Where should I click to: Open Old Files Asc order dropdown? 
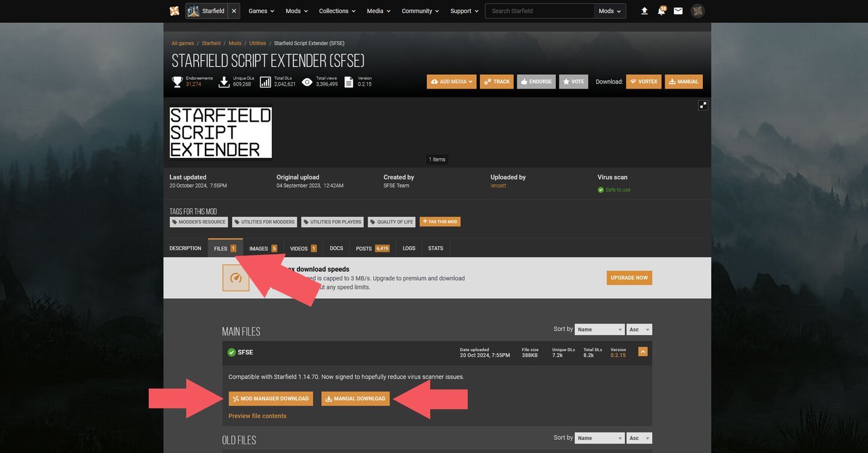(640, 438)
